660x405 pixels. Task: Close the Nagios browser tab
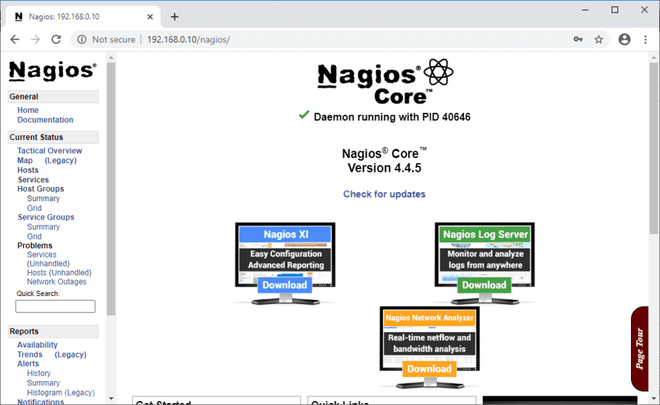(150, 17)
